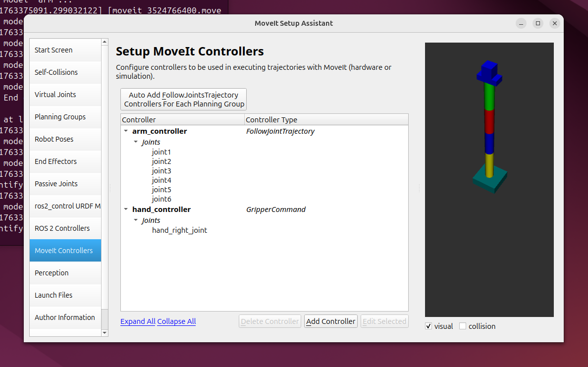This screenshot has width=588, height=367.
Task: Toggle the visual checkbox
Action: (x=428, y=326)
